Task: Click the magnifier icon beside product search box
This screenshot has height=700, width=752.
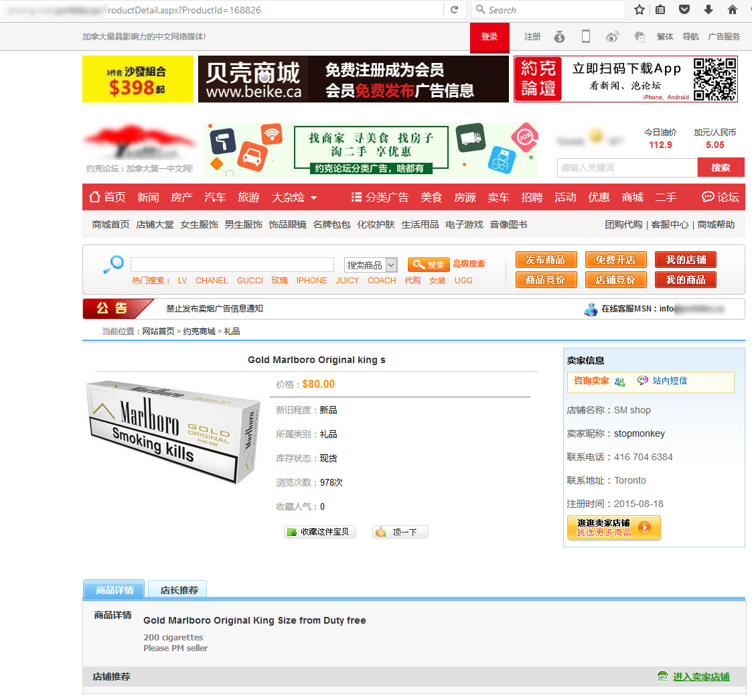Action: click(x=113, y=265)
